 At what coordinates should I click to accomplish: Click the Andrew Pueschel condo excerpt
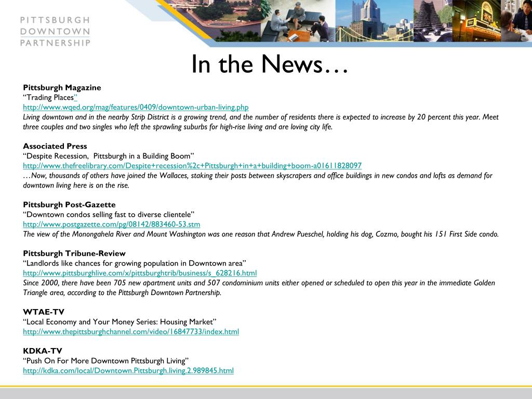[x=261, y=234]
